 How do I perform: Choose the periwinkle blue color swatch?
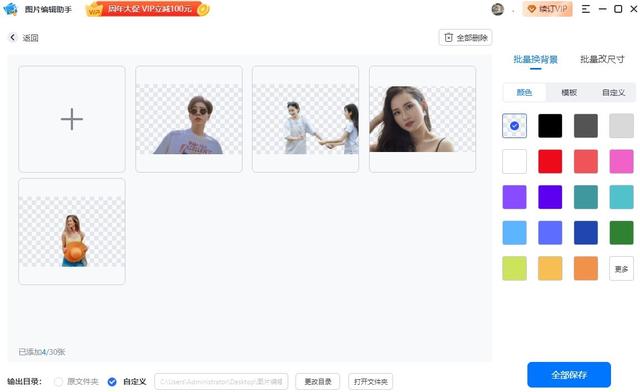550,233
